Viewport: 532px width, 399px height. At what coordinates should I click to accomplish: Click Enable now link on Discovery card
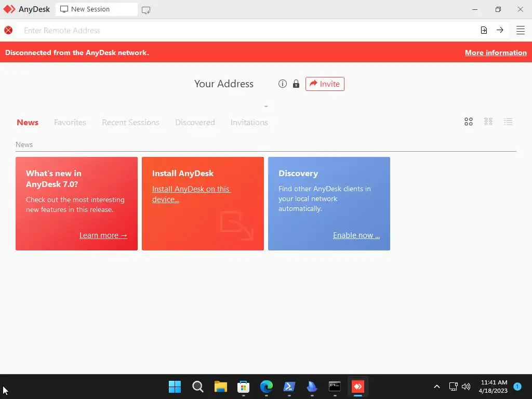point(356,235)
